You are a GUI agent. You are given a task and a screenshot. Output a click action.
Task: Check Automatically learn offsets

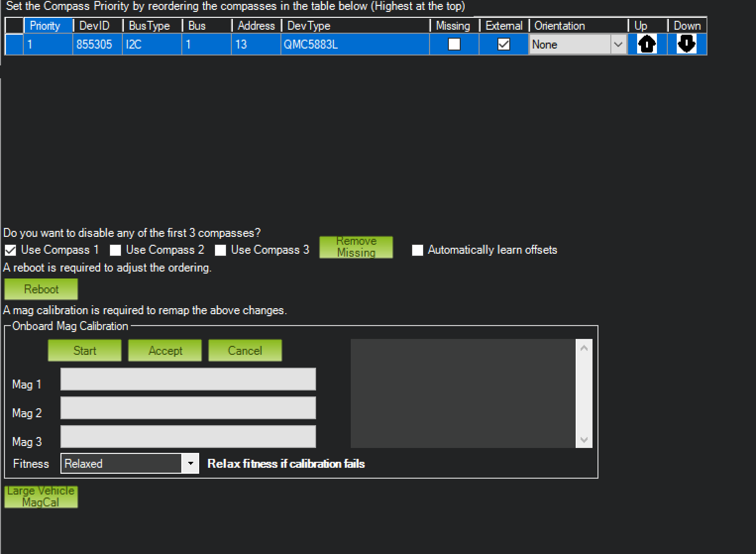[418, 250]
